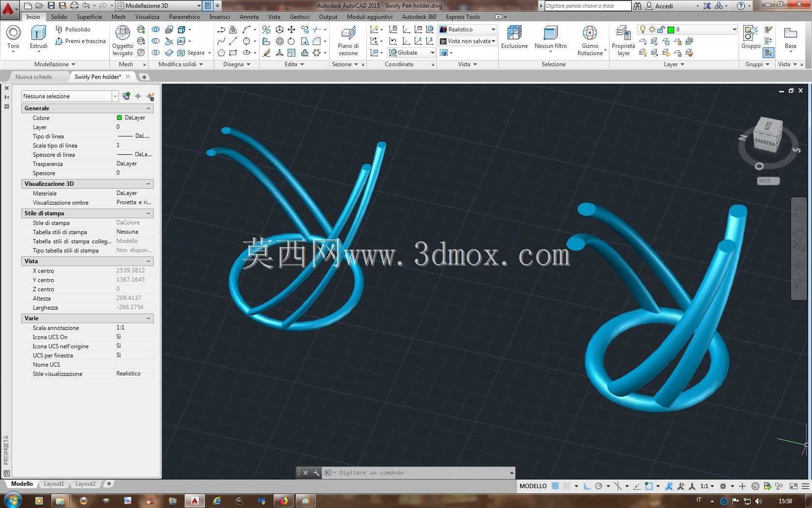
Task: Save the drawing with the floppy icon
Action: (x=51, y=6)
